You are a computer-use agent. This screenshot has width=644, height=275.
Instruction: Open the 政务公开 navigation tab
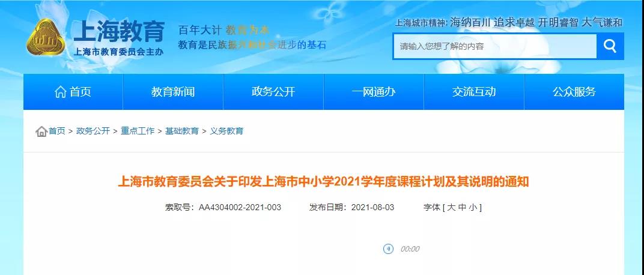[x=273, y=91]
